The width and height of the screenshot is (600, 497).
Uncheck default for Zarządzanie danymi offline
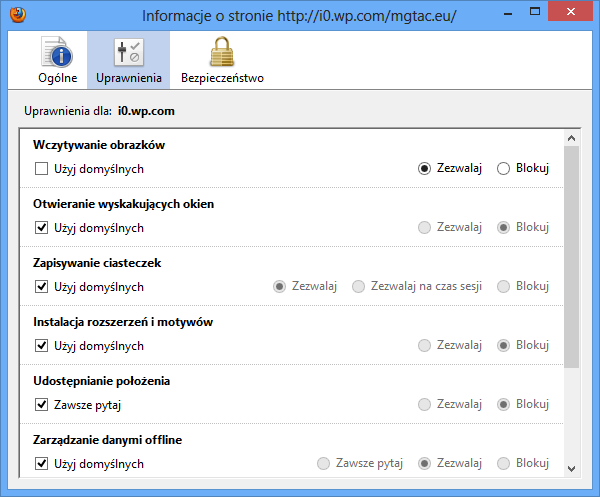[x=42, y=464]
